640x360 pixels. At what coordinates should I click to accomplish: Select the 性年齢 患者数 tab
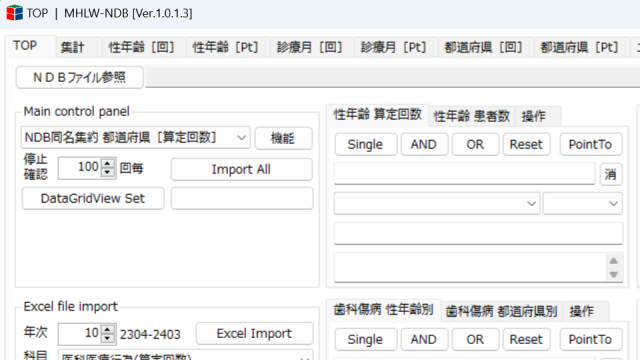point(472,116)
